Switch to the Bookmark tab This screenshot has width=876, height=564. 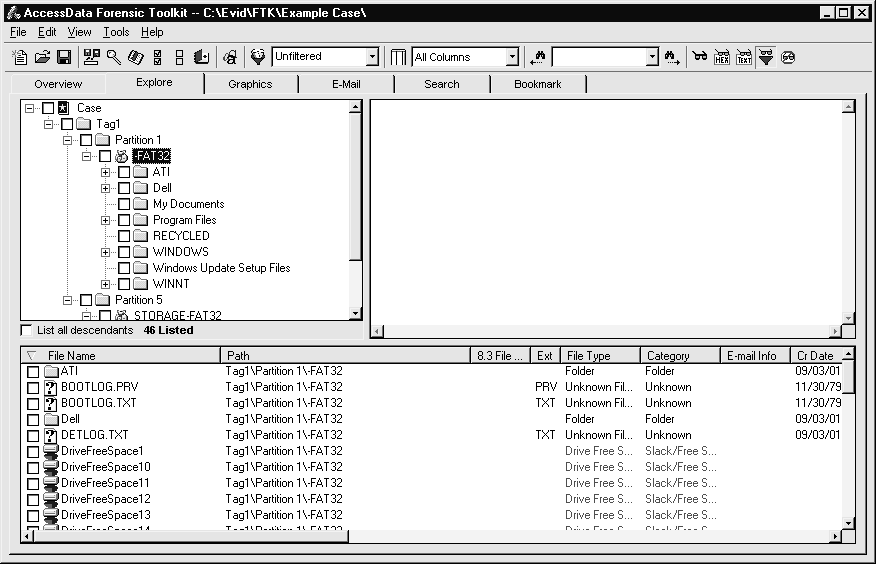(x=537, y=84)
